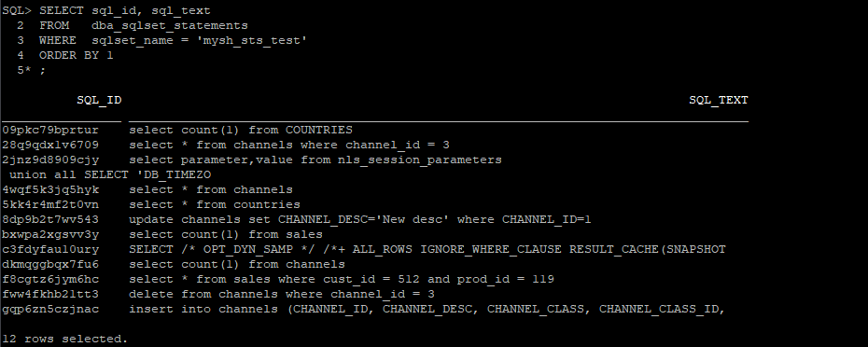The image size is (868, 347).
Task: Click sql_id 4wqf5k3jq5hyk
Action: pos(50,190)
